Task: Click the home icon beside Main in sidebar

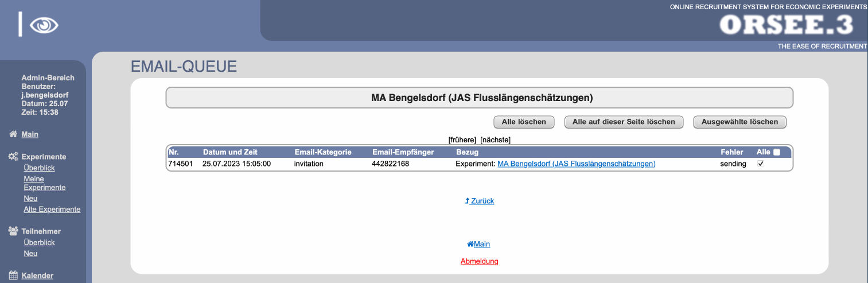Action: 13,134
